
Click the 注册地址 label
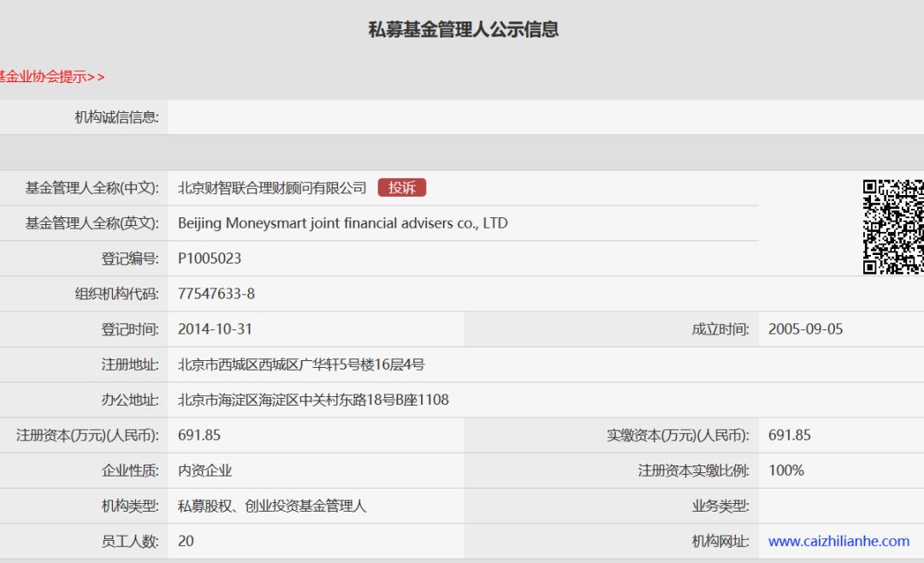130,364
